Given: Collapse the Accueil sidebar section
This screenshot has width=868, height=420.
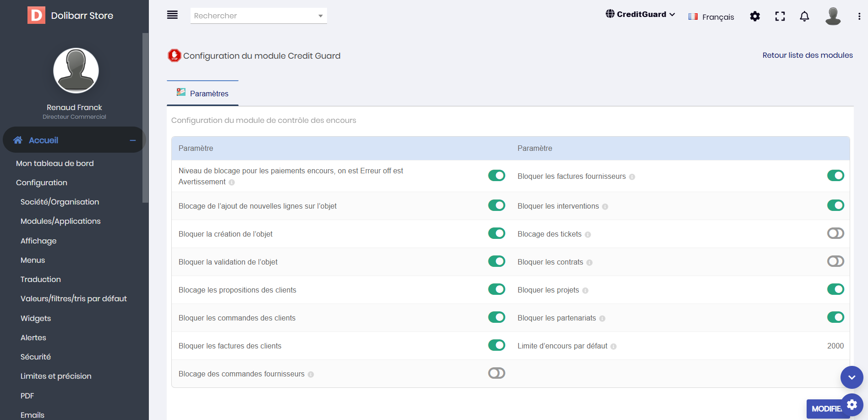Looking at the screenshot, I should (x=133, y=140).
